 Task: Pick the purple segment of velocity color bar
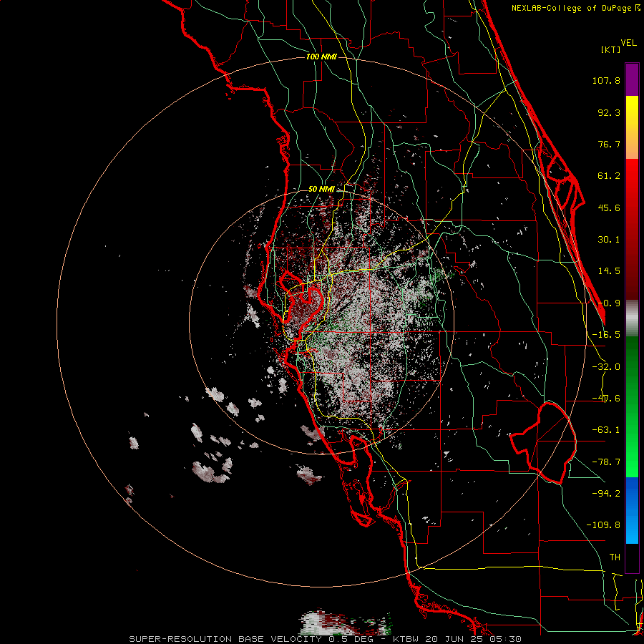coord(632,79)
